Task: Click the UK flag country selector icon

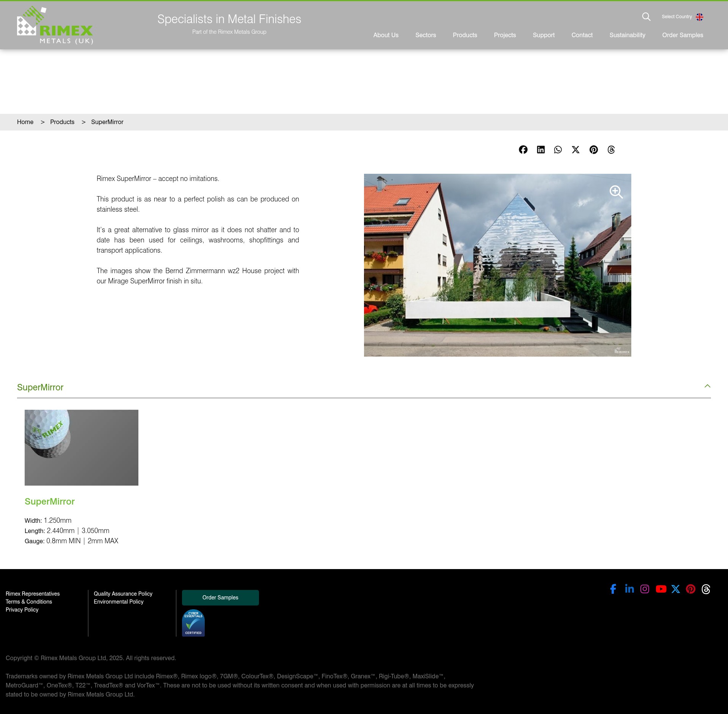Action: (x=700, y=17)
